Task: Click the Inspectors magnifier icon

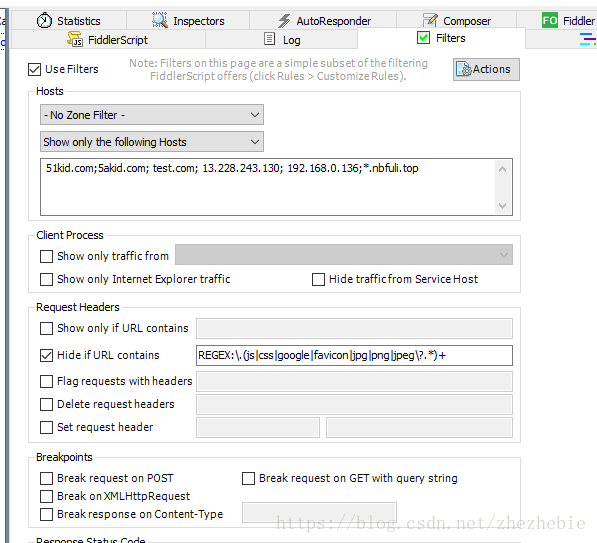Action: (160, 20)
